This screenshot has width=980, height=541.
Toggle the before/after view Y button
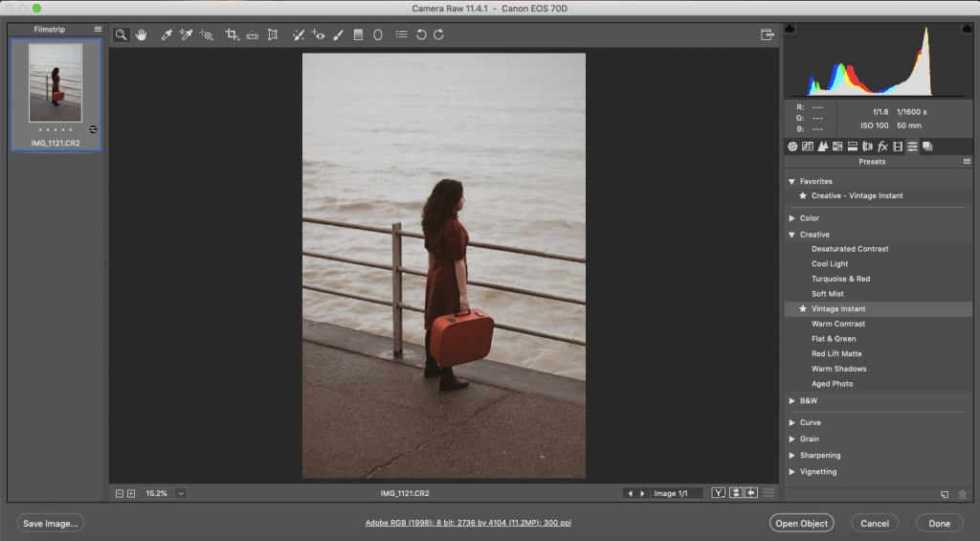tap(720, 493)
